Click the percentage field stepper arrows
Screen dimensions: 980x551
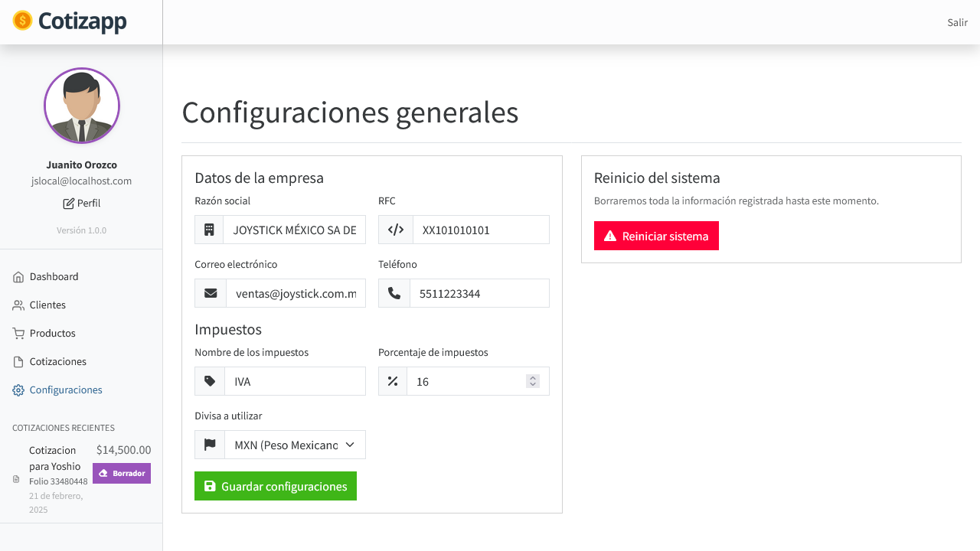(x=533, y=381)
